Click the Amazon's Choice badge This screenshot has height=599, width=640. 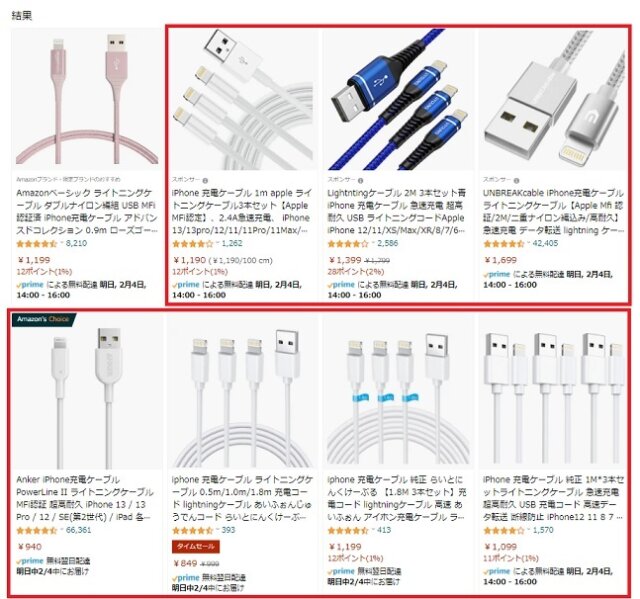pyautogui.click(x=44, y=319)
